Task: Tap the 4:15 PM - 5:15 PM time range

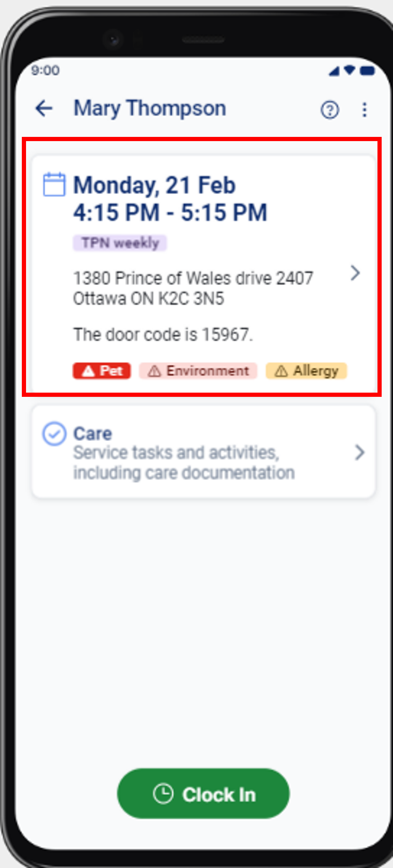Action: coord(170,212)
